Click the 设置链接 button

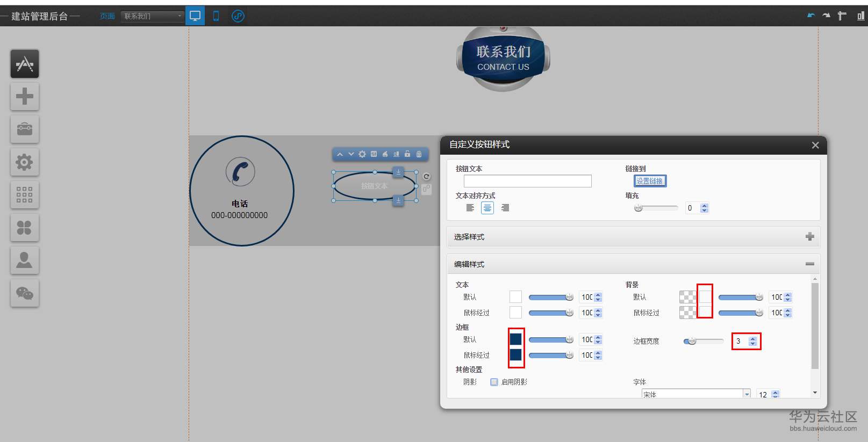click(x=650, y=181)
